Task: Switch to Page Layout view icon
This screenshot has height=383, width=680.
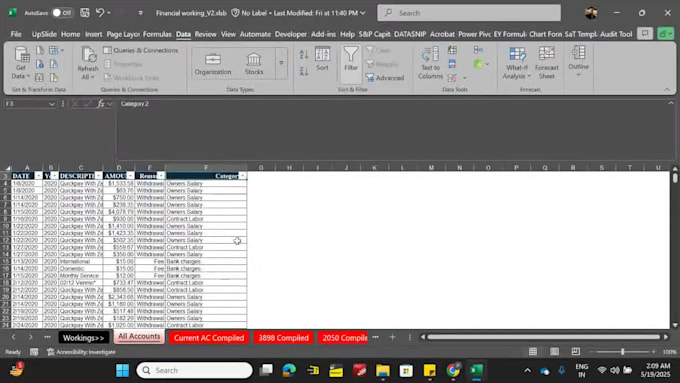Action: click(x=554, y=351)
